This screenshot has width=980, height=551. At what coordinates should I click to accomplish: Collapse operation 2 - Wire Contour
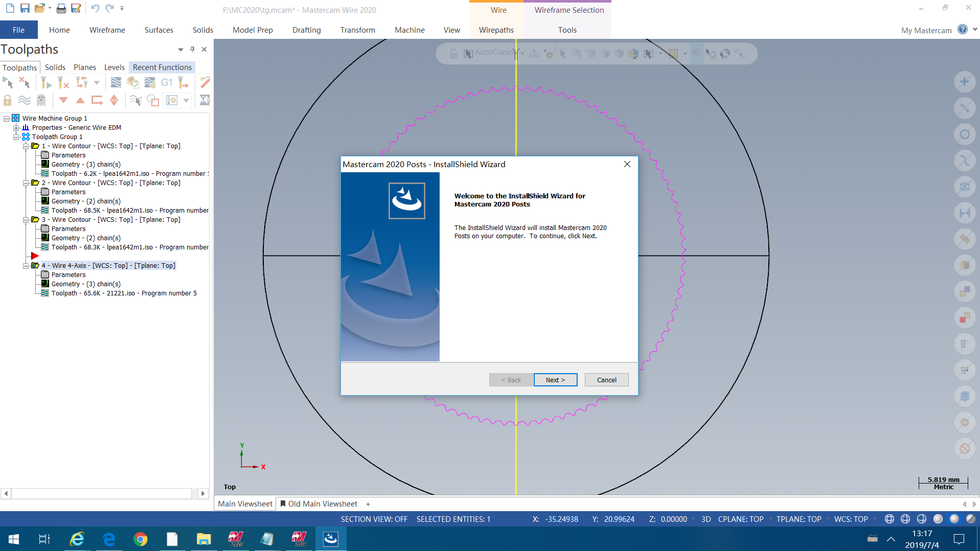26,183
